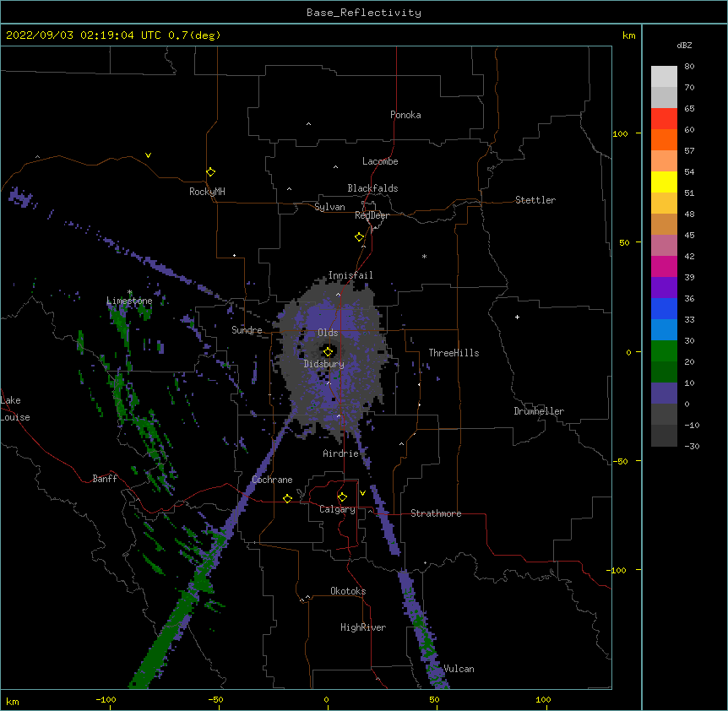Click the km unit label at top right

[x=628, y=35]
